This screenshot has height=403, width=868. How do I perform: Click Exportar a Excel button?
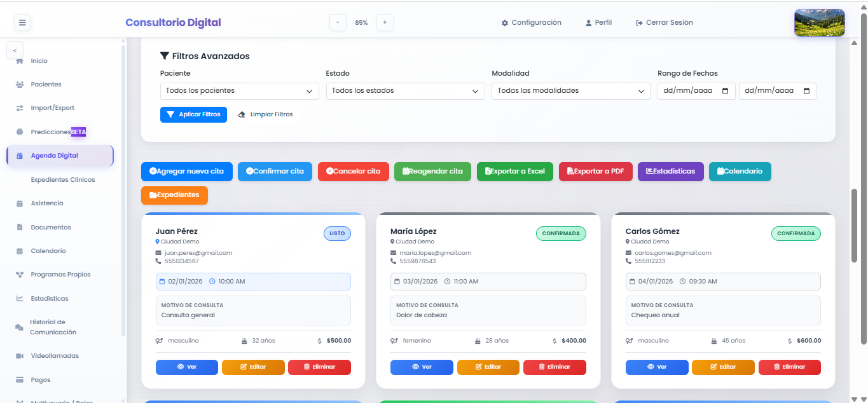(515, 172)
